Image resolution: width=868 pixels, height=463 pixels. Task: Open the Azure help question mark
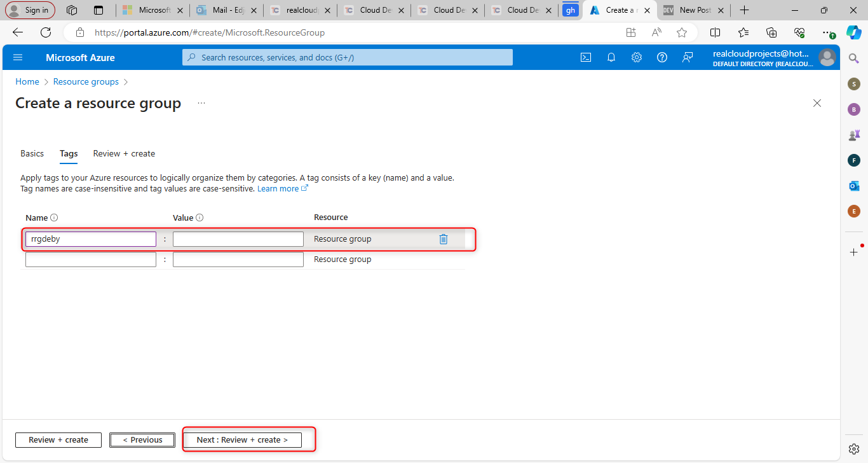click(x=662, y=57)
